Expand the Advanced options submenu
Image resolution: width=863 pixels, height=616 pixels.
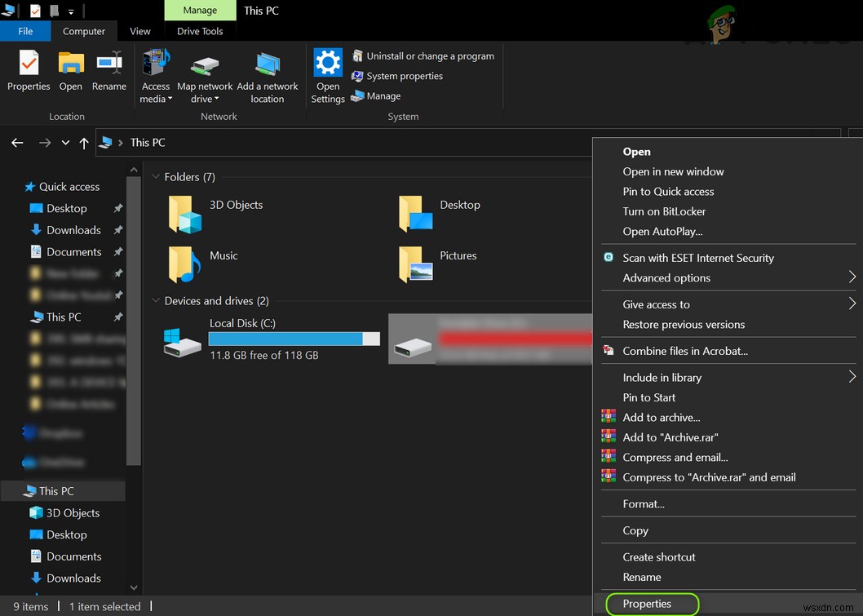click(x=852, y=277)
